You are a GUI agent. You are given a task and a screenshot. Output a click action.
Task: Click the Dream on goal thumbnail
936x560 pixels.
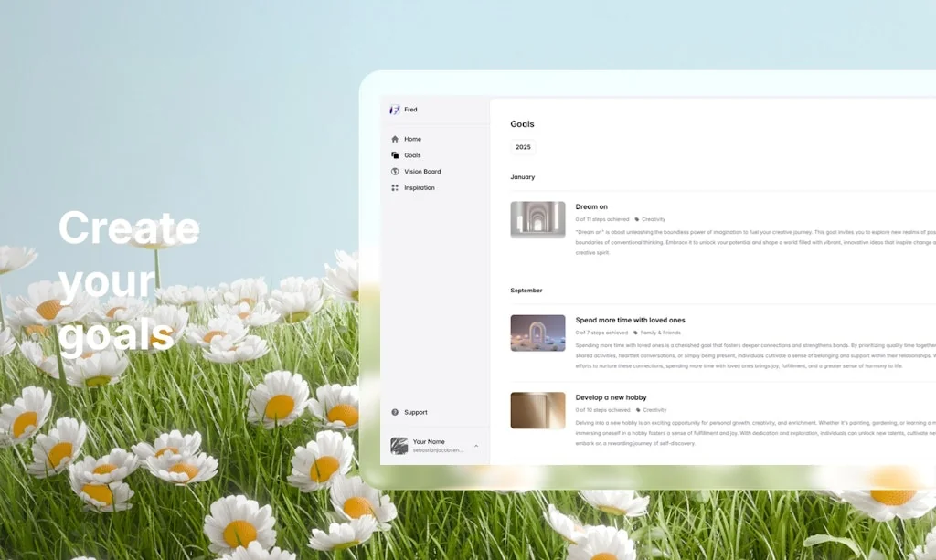pyautogui.click(x=537, y=219)
